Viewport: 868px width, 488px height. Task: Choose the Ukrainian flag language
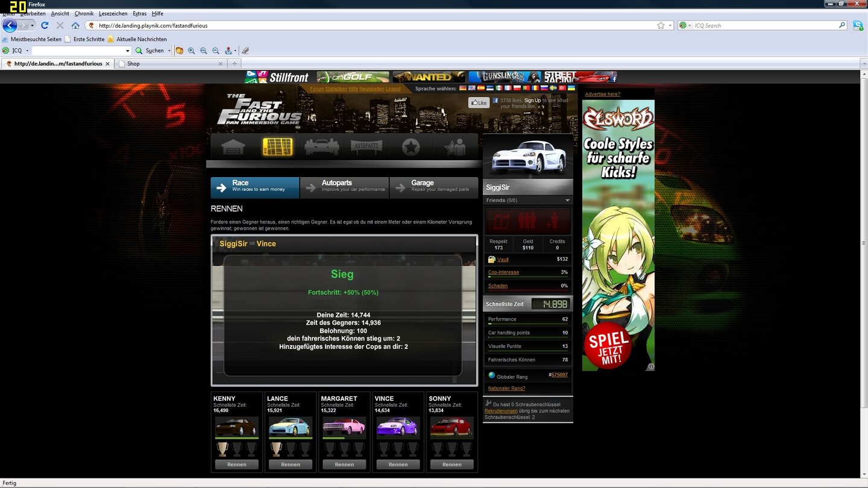tap(571, 88)
